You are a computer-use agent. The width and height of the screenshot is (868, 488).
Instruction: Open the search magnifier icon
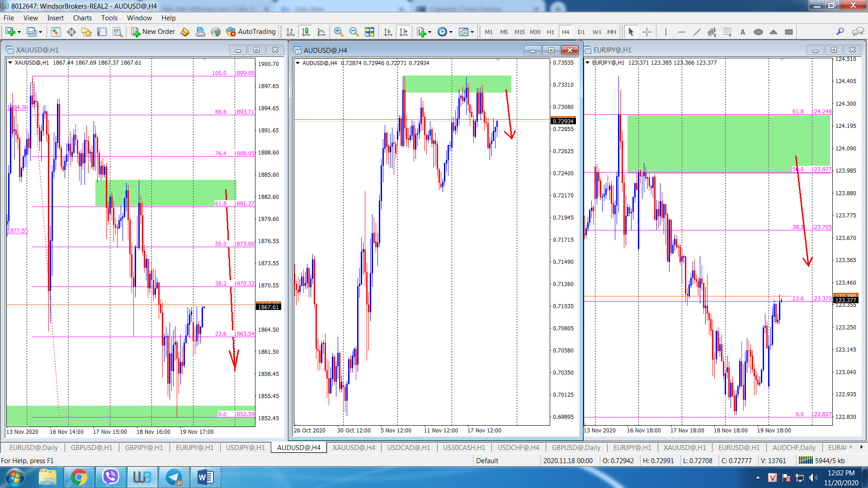[840, 32]
